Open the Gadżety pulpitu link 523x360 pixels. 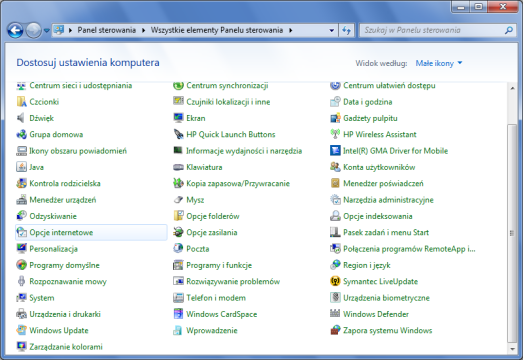click(x=370, y=118)
